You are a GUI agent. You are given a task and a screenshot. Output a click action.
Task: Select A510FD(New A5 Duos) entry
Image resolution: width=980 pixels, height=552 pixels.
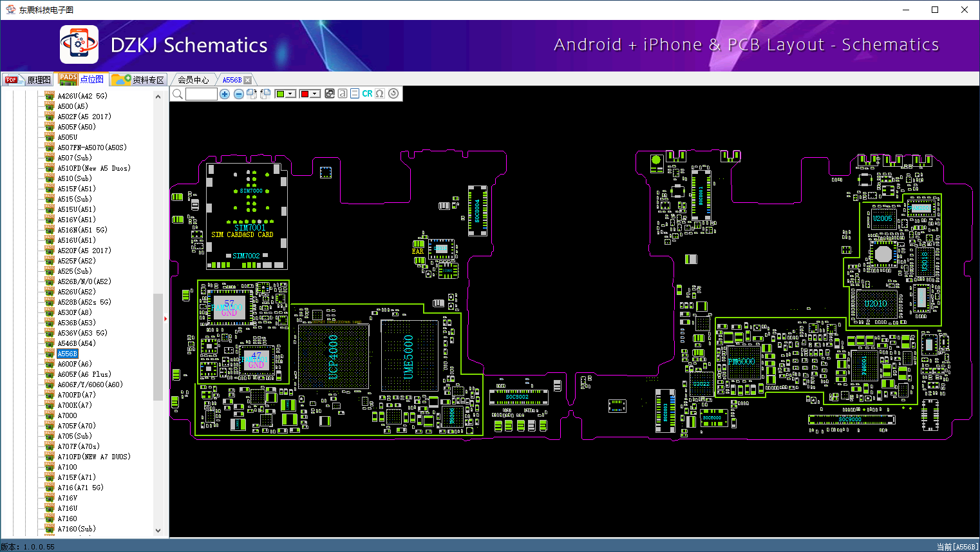pos(94,168)
